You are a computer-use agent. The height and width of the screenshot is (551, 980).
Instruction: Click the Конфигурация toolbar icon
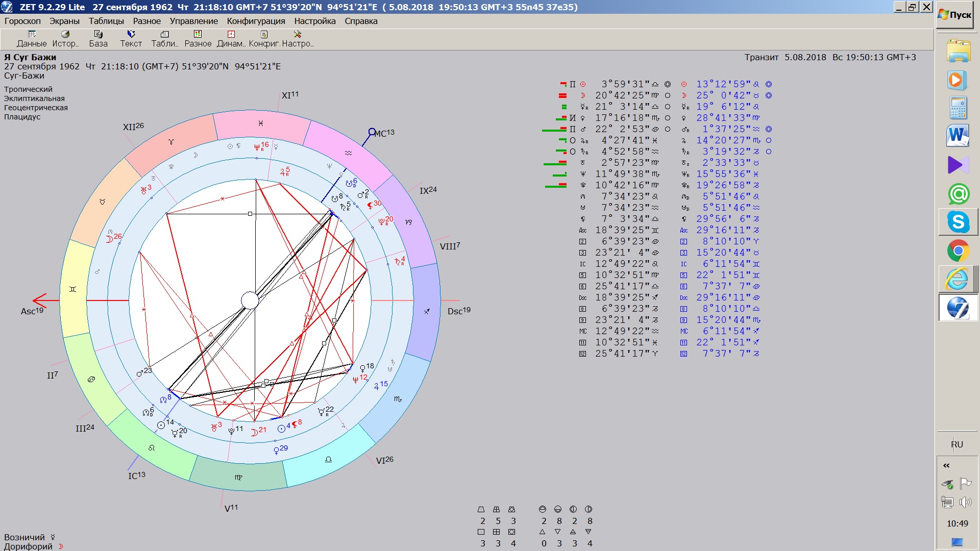pos(264,38)
